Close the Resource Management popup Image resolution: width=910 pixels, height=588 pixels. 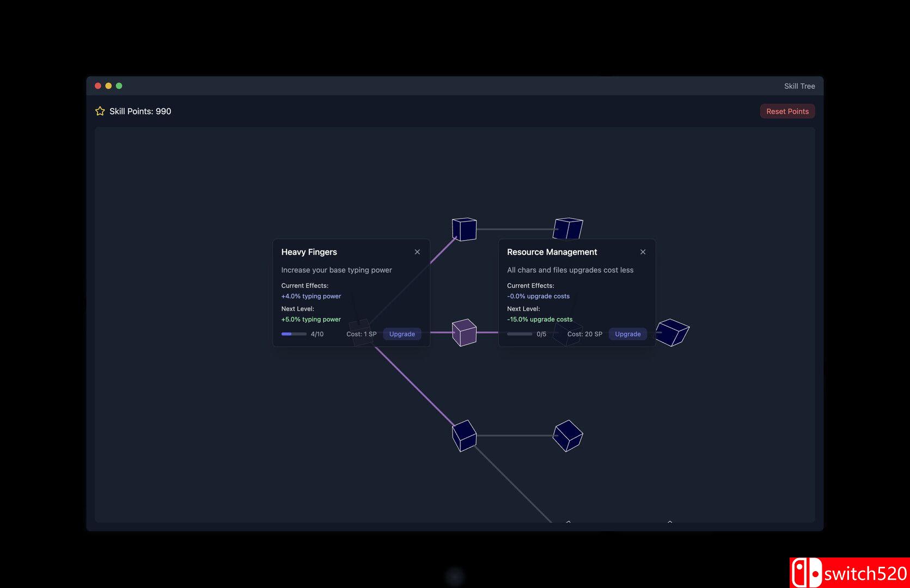click(x=643, y=252)
